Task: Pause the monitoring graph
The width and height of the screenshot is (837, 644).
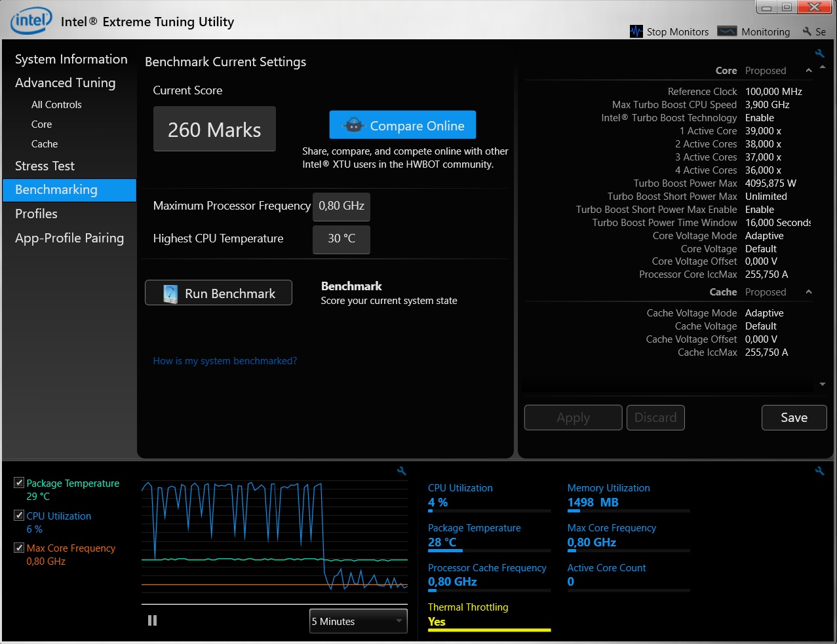Action: click(x=152, y=620)
